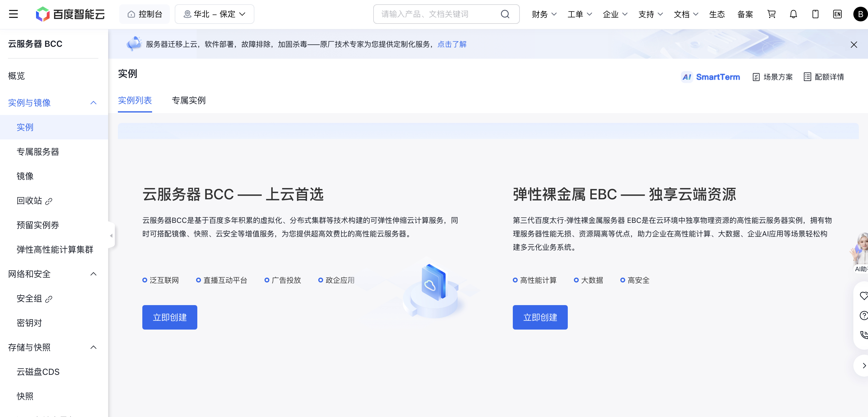Open 配额详情 link
This screenshot has width=868, height=417.
(x=823, y=77)
